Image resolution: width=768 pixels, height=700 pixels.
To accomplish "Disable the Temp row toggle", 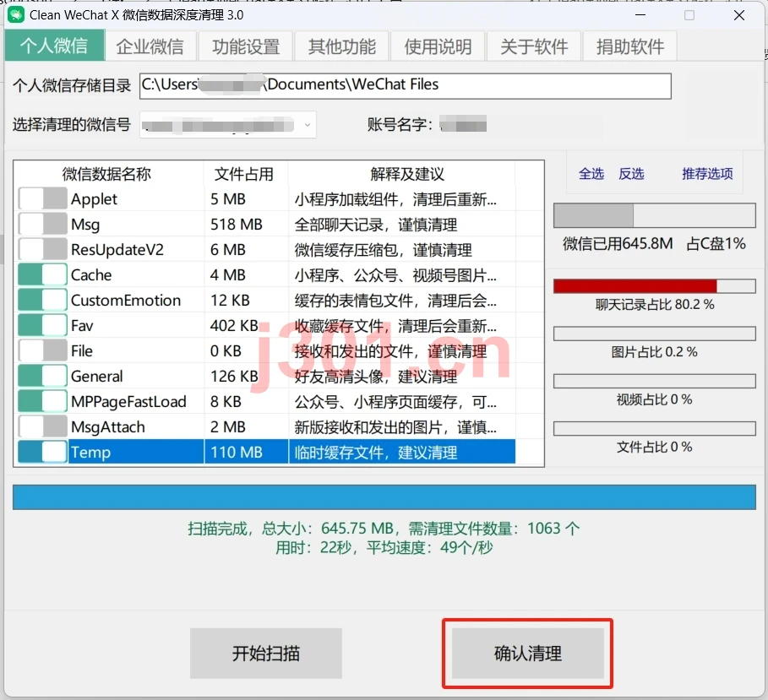I will 42,452.
